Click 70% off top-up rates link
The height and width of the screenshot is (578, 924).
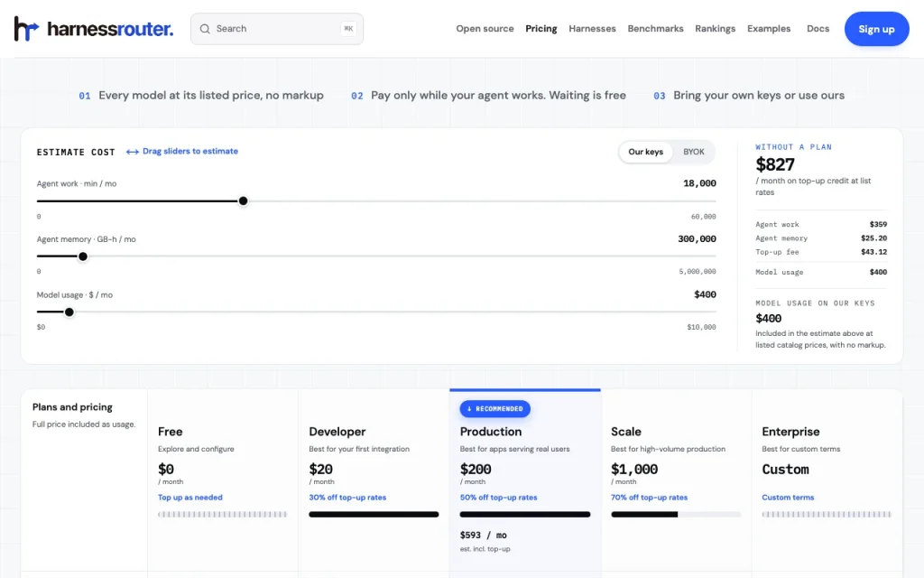click(650, 498)
